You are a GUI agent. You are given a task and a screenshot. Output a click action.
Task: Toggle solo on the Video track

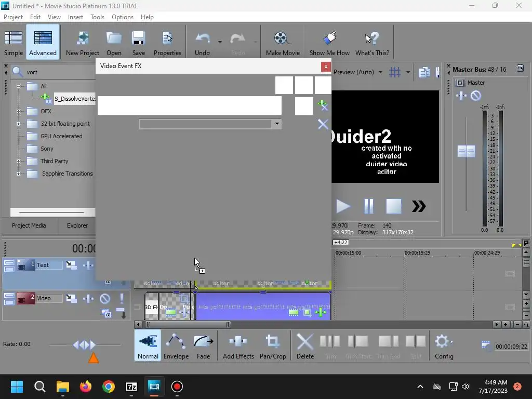122,298
